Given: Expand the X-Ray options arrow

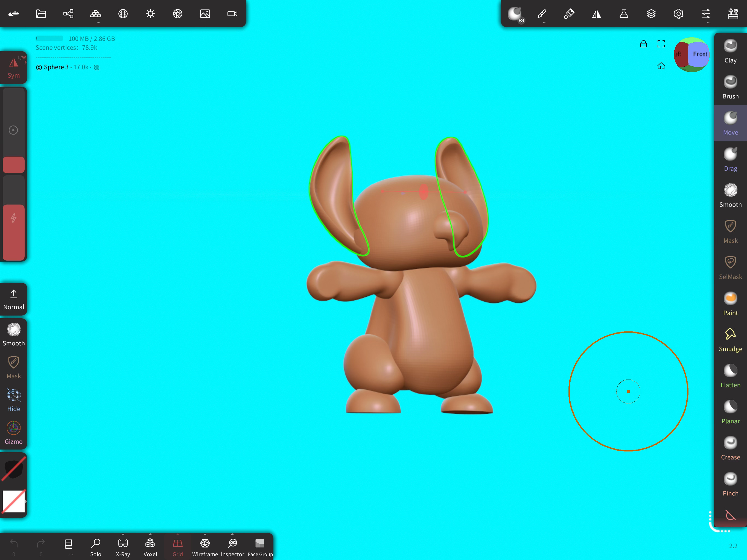Looking at the screenshot, I should [x=123, y=535].
